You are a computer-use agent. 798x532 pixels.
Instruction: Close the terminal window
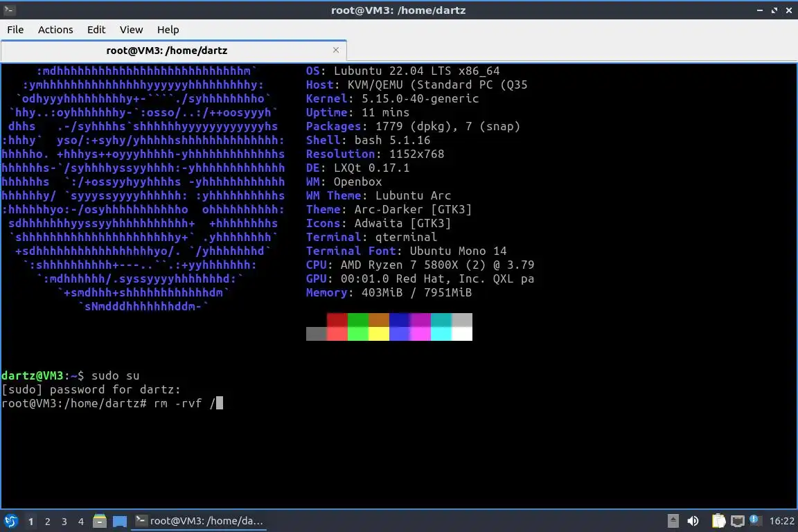point(789,10)
